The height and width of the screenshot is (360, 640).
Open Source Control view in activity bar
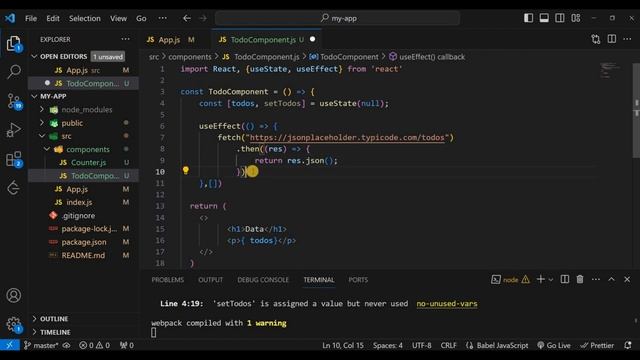pyautogui.click(x=14, y=101)
